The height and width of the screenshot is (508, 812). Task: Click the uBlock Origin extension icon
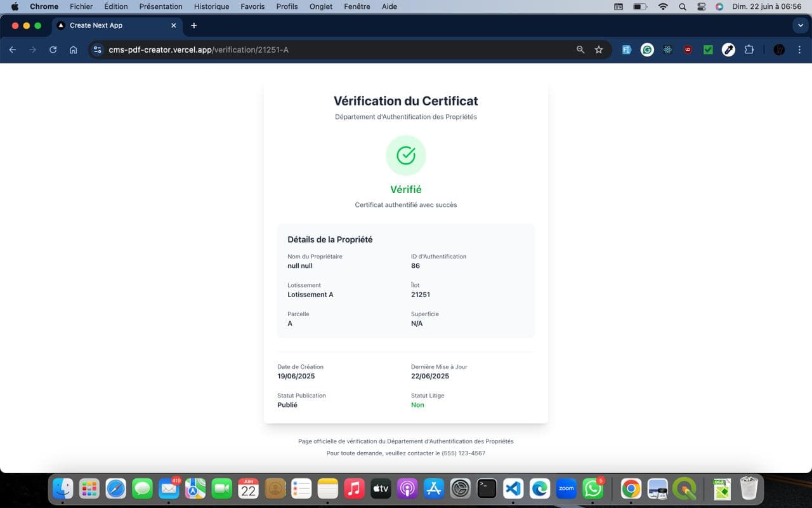[x=688, y=50]
